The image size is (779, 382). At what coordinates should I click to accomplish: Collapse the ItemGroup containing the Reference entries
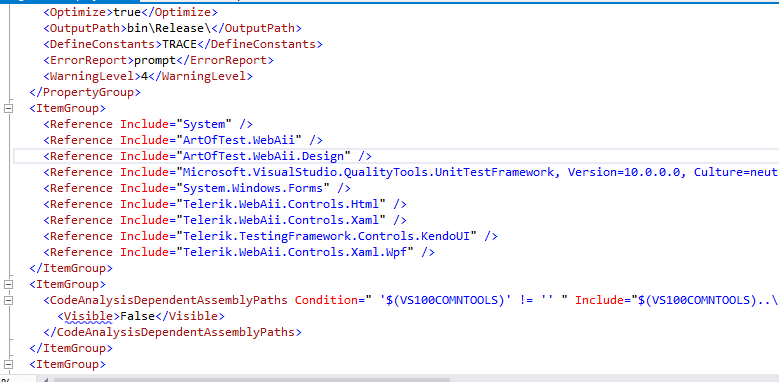pos(8,108)
